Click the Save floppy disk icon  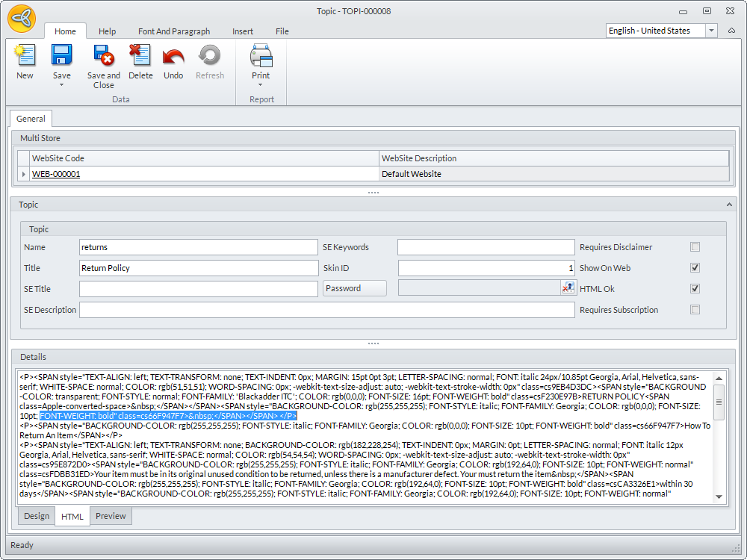[x=61, y=57]
